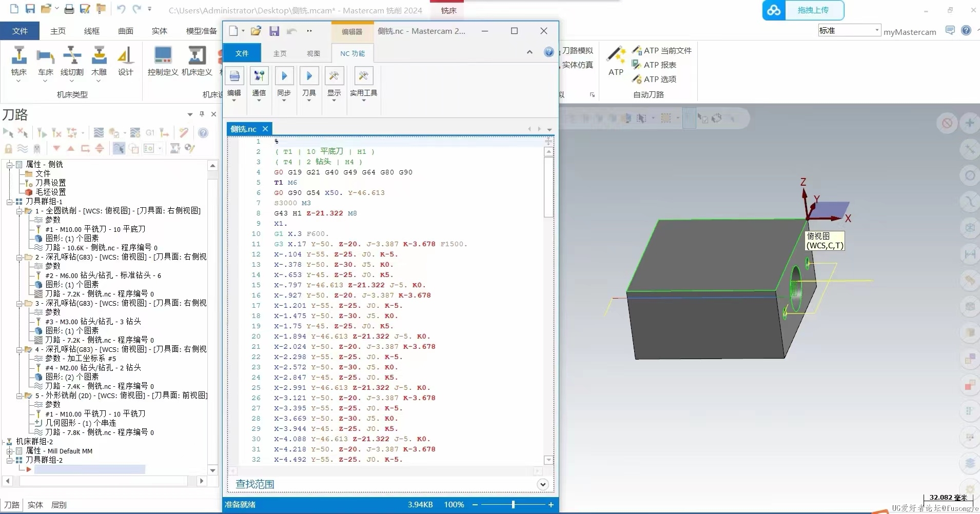980x514 pixels.
Task: Open toolpath panel options dropdown arrow
Action: click(190, 114)
